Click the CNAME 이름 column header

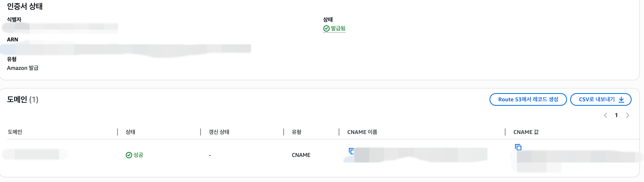[362, 132]
